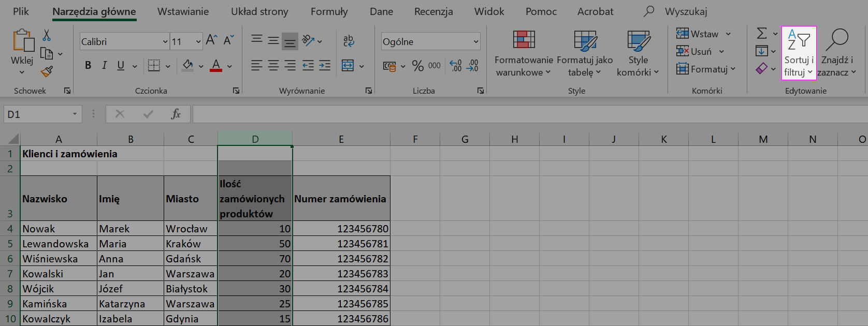Toggle Bold formatting
Image resolution: width=868 pixels, height=326 pixels.
(88, 65)
